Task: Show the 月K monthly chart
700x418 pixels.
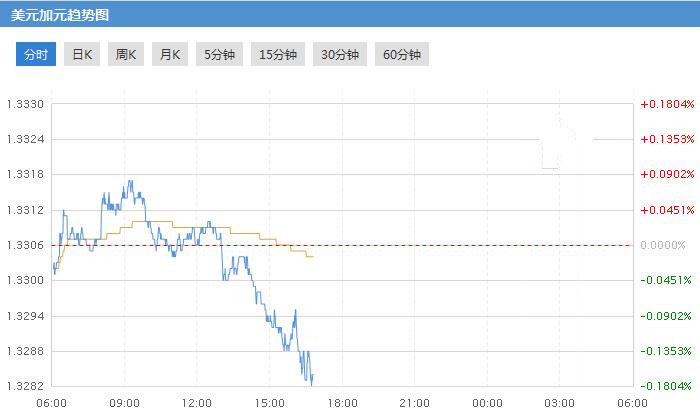Action: pos(169,54)
